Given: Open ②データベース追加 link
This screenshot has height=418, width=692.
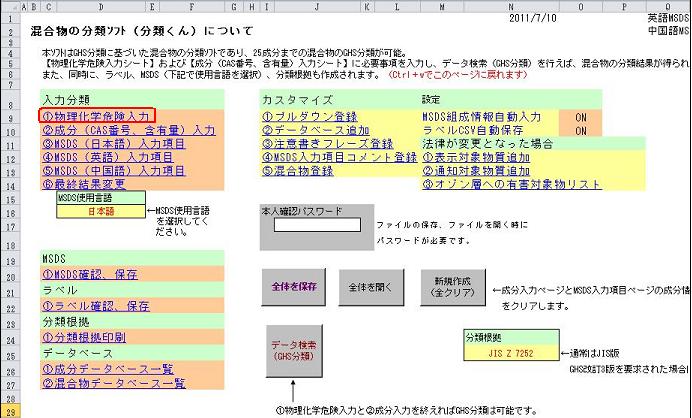Looking at the screenshot, I should (316, 130).
